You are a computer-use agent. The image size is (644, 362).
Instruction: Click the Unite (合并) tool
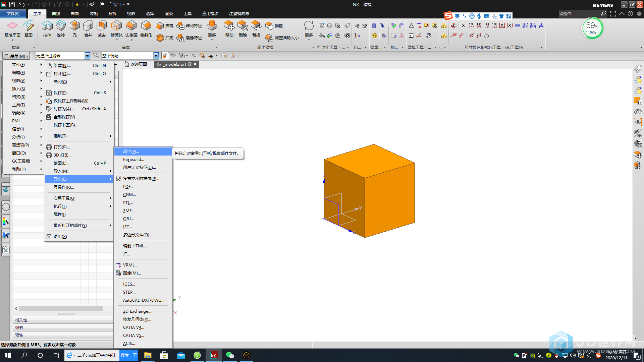(88, 29)
